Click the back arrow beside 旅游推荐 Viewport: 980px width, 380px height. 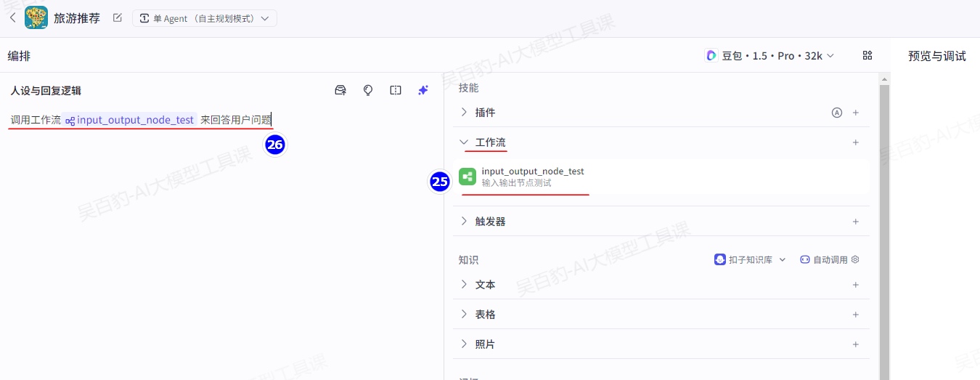(x=12, y=17)
